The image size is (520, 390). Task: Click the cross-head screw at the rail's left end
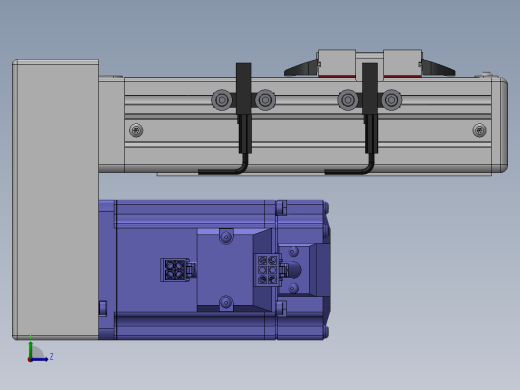click(136, 130)
